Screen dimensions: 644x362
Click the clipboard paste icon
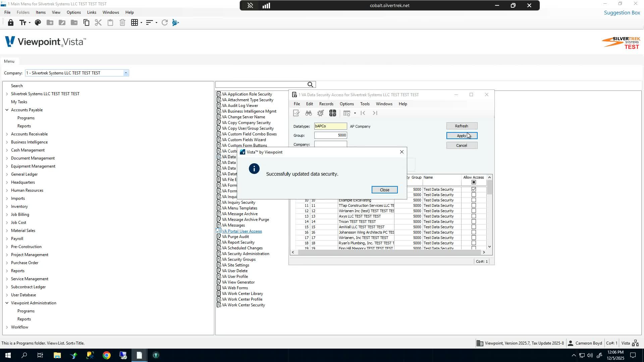click(x=110, y=23)
